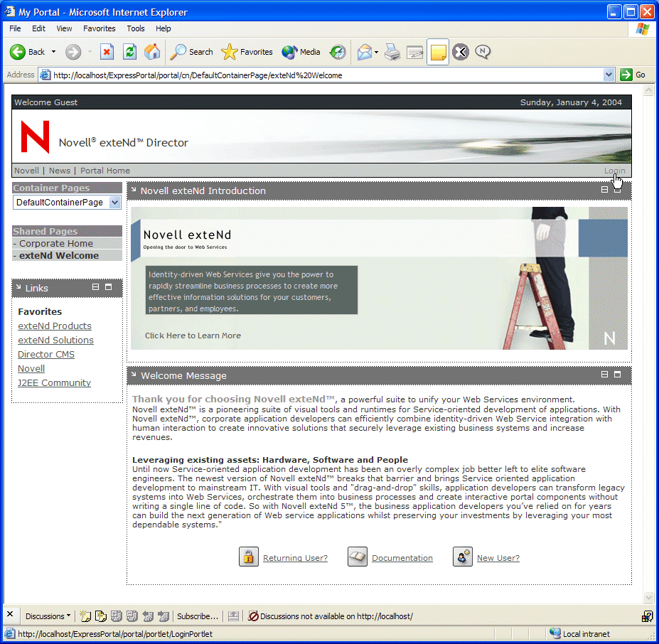This screenshot has height=644, width=659.
Task: Click the Documentation book icon
Action: [358, 557]
